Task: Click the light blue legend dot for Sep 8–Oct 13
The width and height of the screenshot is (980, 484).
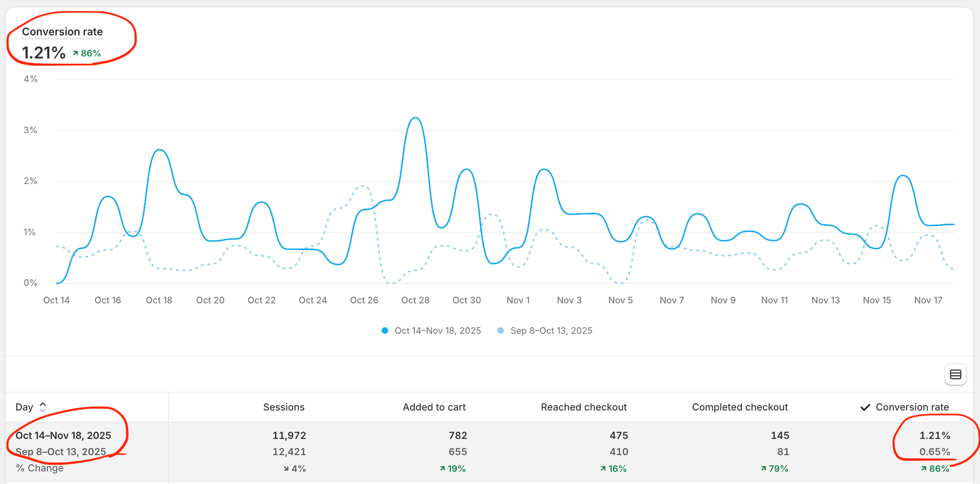Action: 501,330
